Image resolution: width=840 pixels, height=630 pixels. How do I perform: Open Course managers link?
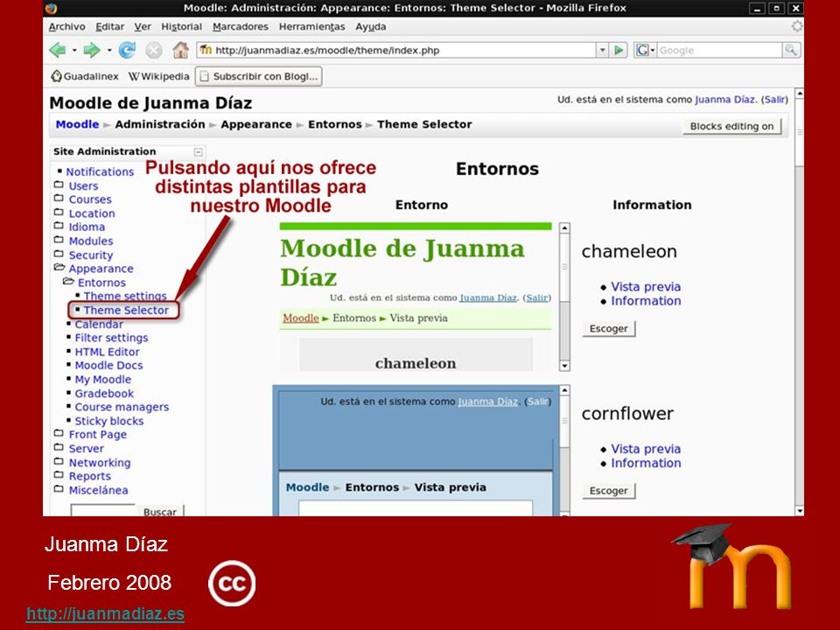pos(122,407)
